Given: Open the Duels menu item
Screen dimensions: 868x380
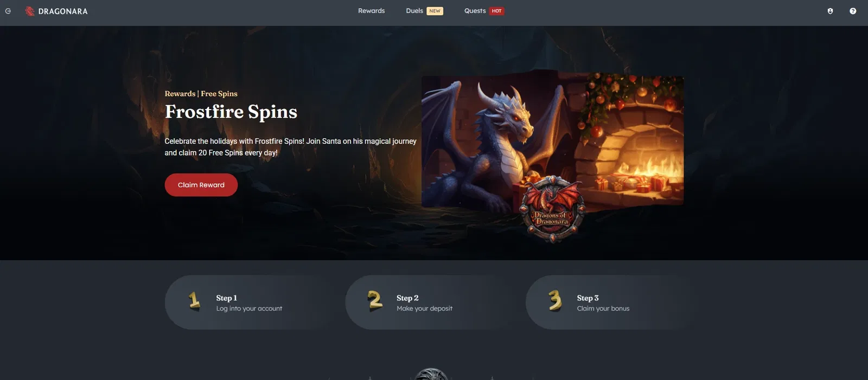Looking at the screenshot, I should pos(414,11).
